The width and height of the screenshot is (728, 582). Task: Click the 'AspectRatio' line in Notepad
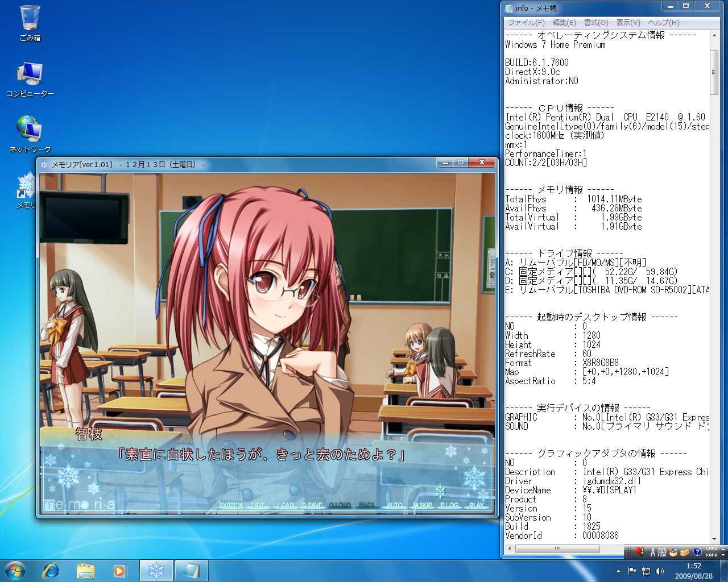coord(551,381)
